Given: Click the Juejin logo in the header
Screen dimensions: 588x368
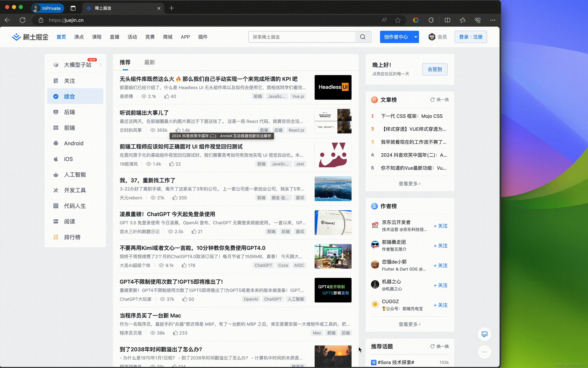Looking at the screenshot, I should pos(30,37).
